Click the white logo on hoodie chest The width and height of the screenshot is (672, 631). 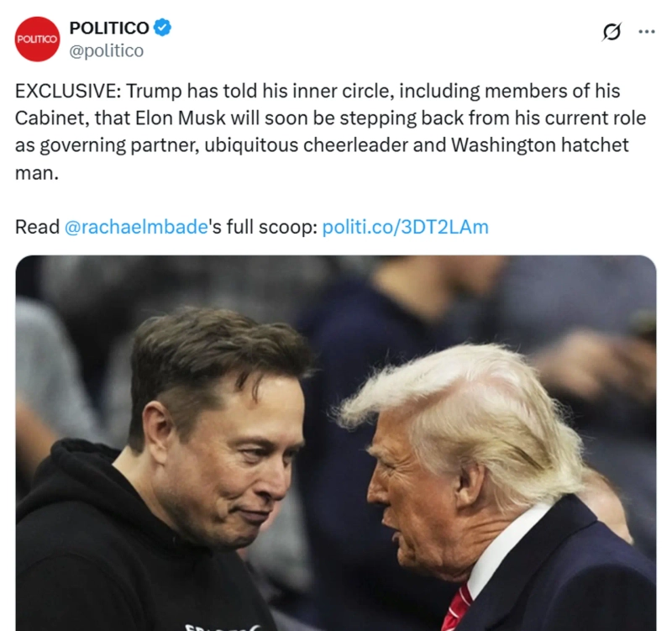(221, 627)
